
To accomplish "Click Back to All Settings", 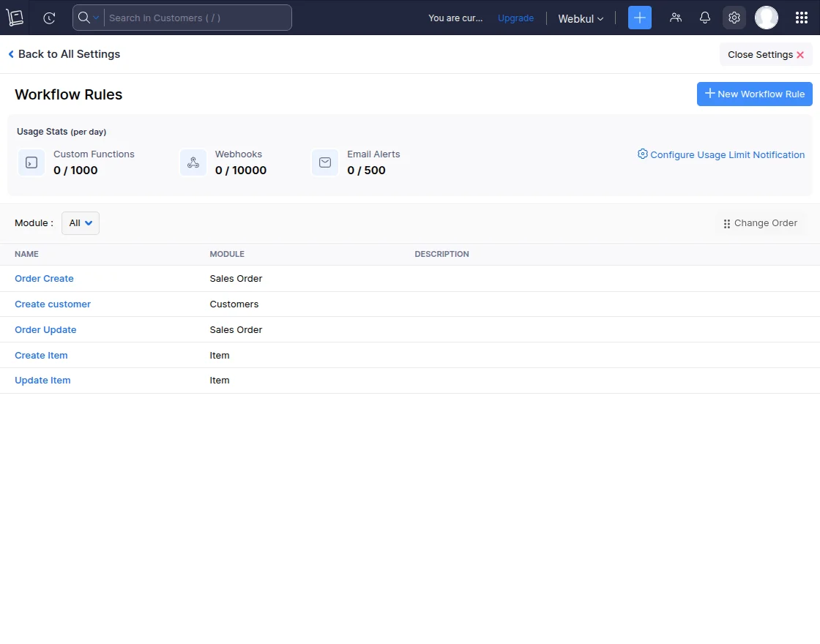I will click(x=64, y=54).
